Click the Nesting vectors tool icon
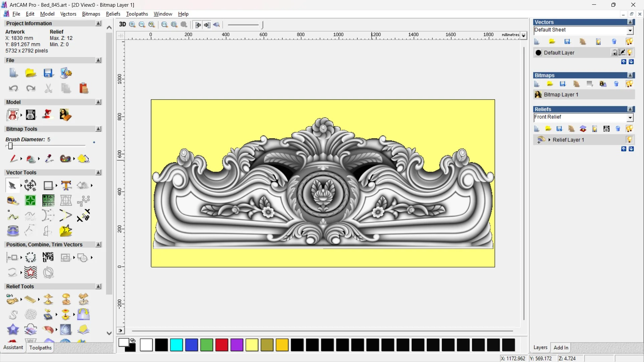The height and width of the screenshot is (362, 644). coord(48,257)
